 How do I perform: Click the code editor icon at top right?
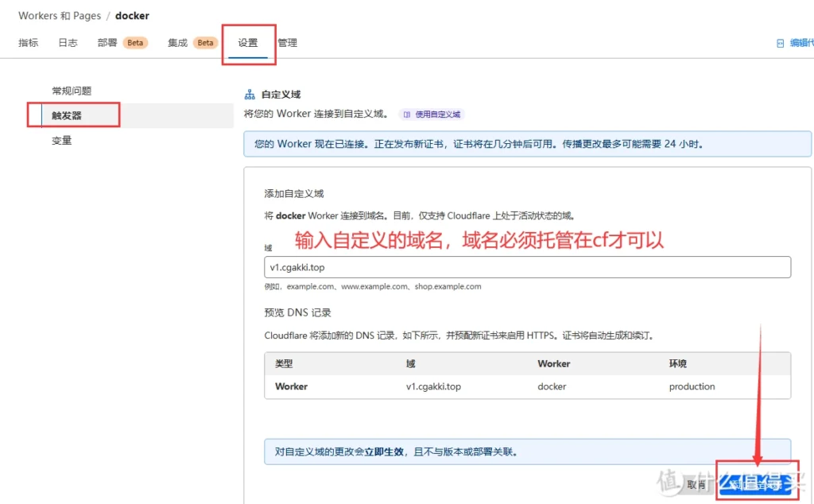(781, 44)
